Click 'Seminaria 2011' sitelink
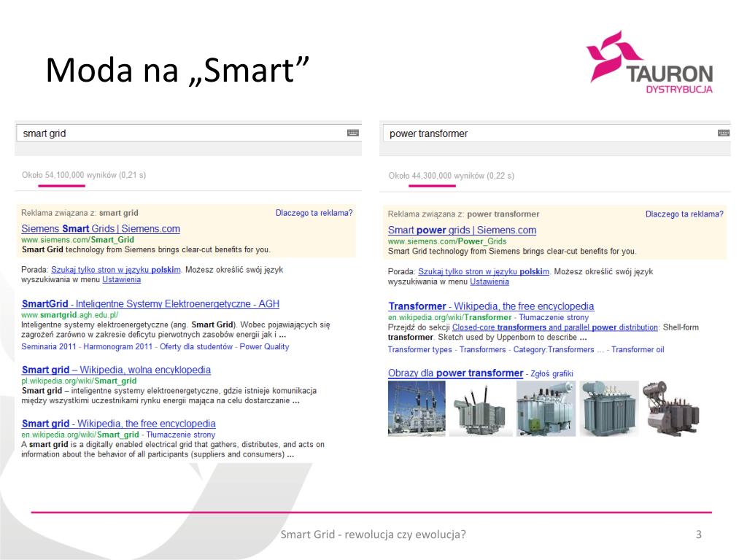Image resolution: width=747 pixels, height=560 pixels. click(49, 346)
